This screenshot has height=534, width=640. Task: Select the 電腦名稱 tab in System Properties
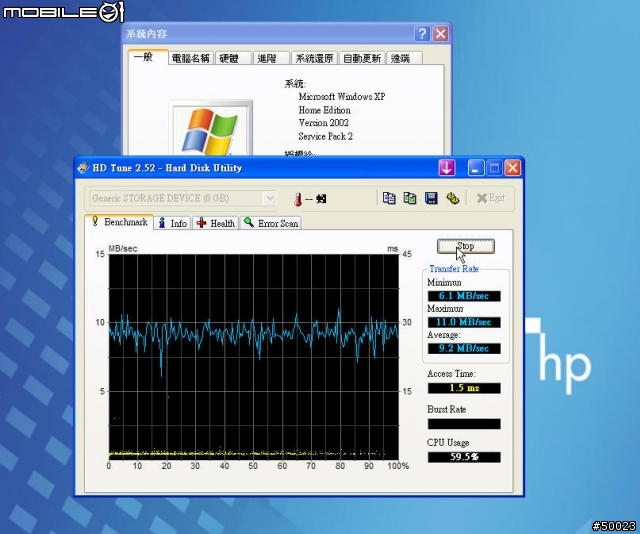[x=190, y=58]
